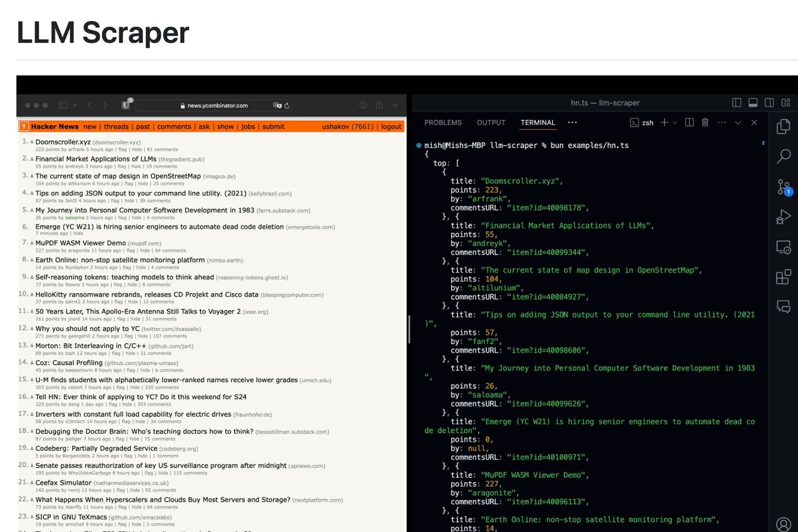Open the ushakov user profile link
The image size is (798, 532).
pyautogui.click(x=335, y=127)
